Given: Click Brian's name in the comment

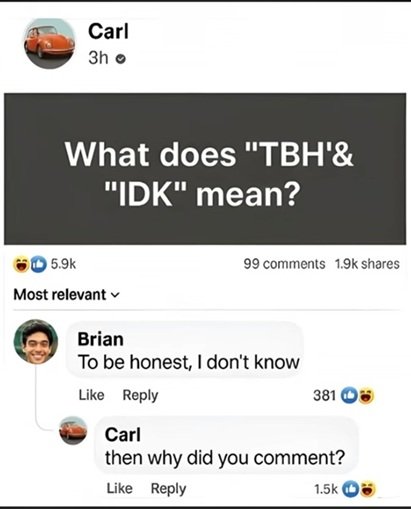Looking at the screenshot, I should pos(100,339).
